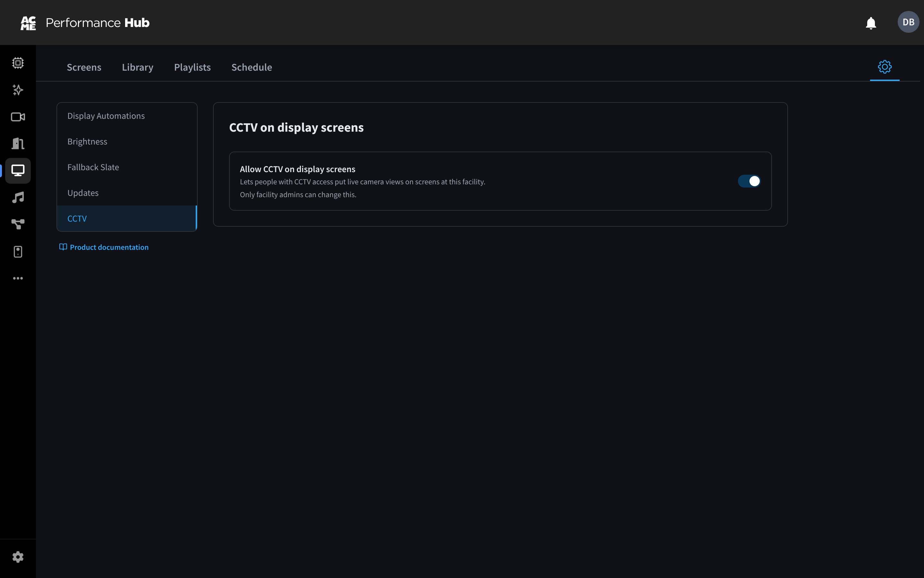Click the DB user avatar
Viewport: 924px width, 578px height.
click(908, 22)
